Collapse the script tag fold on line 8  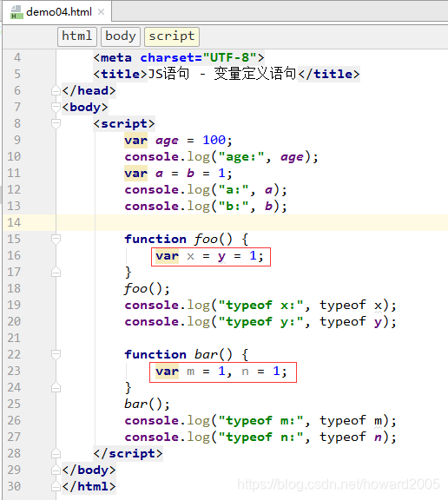coord(56,124)
